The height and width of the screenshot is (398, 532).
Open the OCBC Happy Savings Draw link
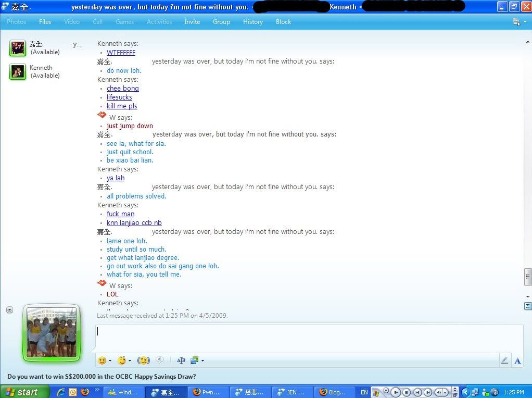point(102,377)
